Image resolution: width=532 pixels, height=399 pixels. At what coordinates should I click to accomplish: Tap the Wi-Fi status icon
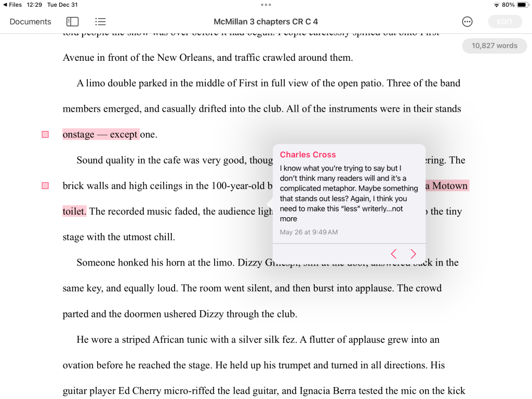(496, 5)
